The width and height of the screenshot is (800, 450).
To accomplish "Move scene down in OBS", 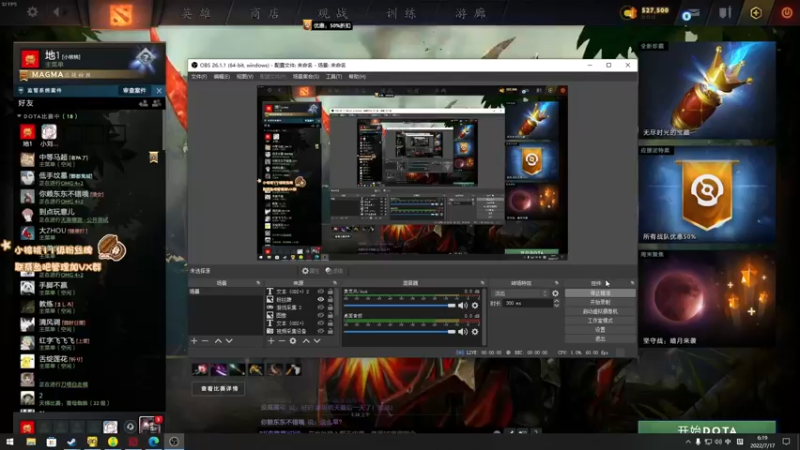I will click(229, 341).
